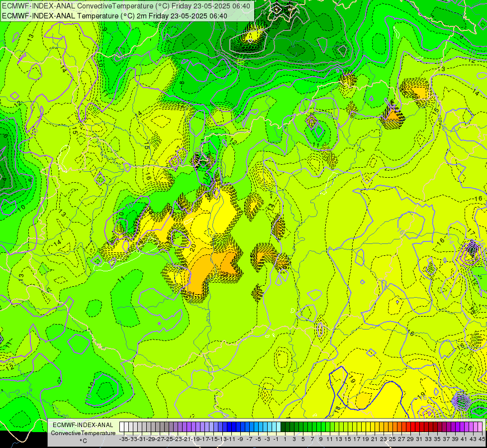The image size is (487, 448).
Task: Click the 13 tick value in legend
Action: pyautogui.click(x=339, y=439)
